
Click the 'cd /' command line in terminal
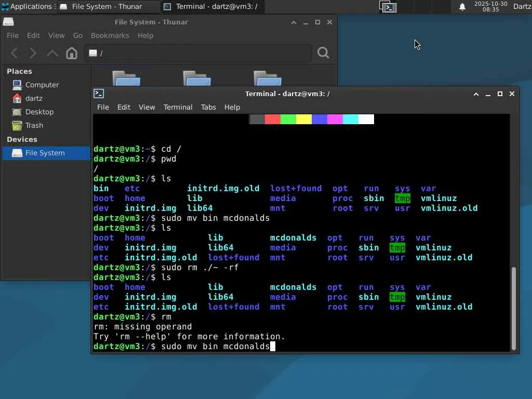[137, 149]
